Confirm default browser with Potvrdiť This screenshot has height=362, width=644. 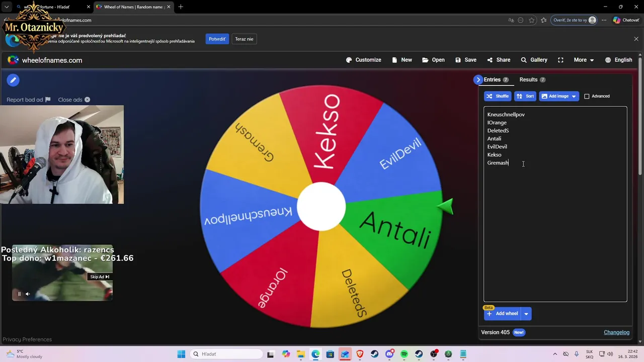coord(217,39)
